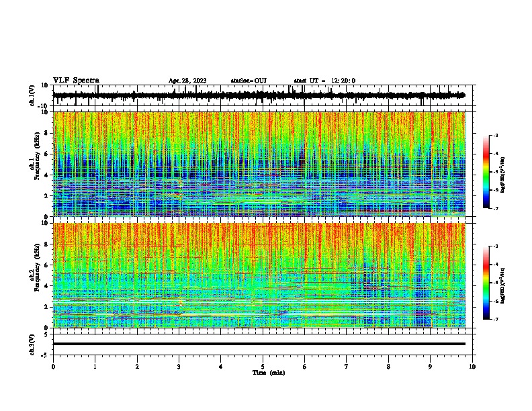
Task: Click the ch.1 voltage waveform trace
Action: tap(259, 95)
